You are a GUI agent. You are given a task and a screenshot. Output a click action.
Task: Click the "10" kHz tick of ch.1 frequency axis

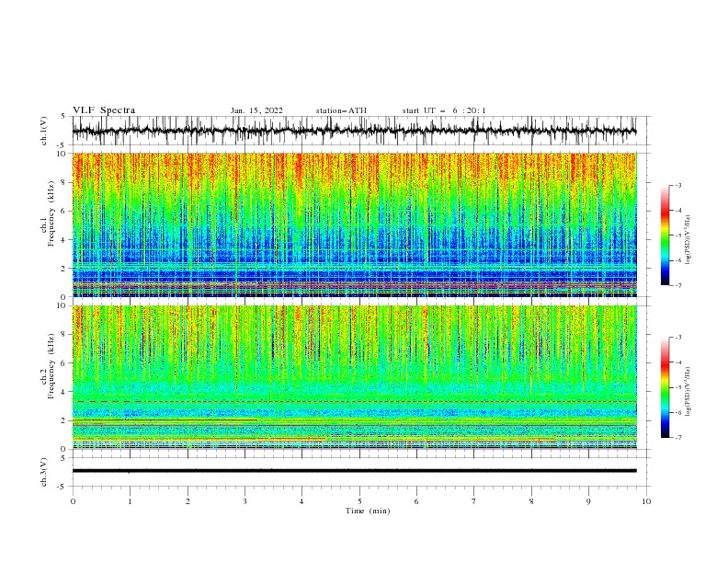click(62, 154)
